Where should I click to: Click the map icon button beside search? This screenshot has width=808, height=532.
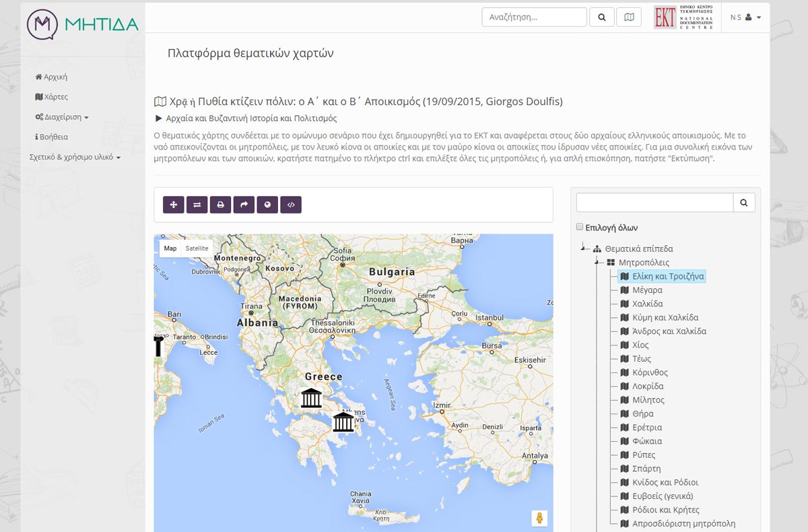click(x=628, y=18)
